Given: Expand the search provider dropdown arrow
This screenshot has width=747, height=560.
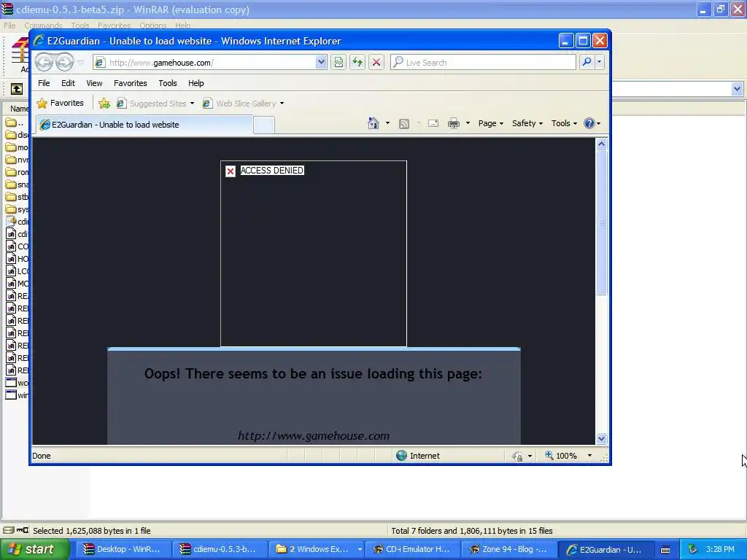Looking at the screenshot, I should [x=600, y=62].
